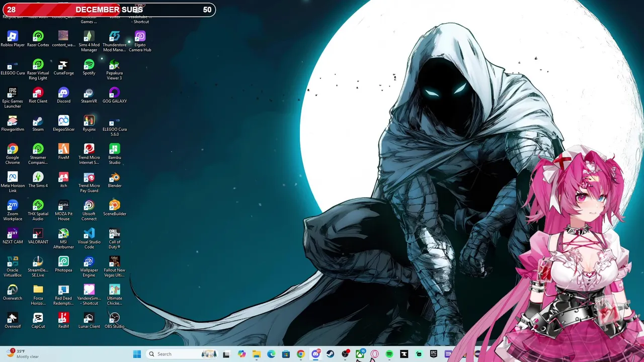
Task: Open the YandereSim Shortcut icon
Action: coord(89,295)
